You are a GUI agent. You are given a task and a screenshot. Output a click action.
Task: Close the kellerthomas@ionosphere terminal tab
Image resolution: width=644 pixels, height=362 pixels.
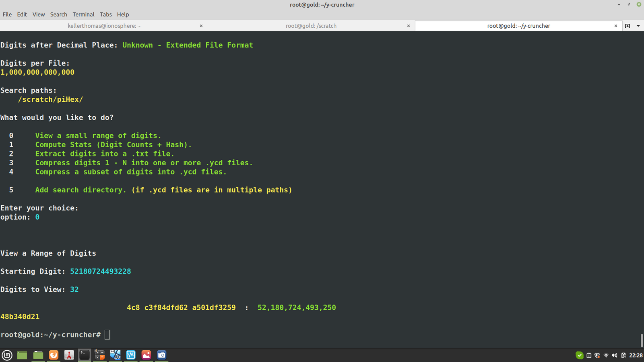(201, 26)
